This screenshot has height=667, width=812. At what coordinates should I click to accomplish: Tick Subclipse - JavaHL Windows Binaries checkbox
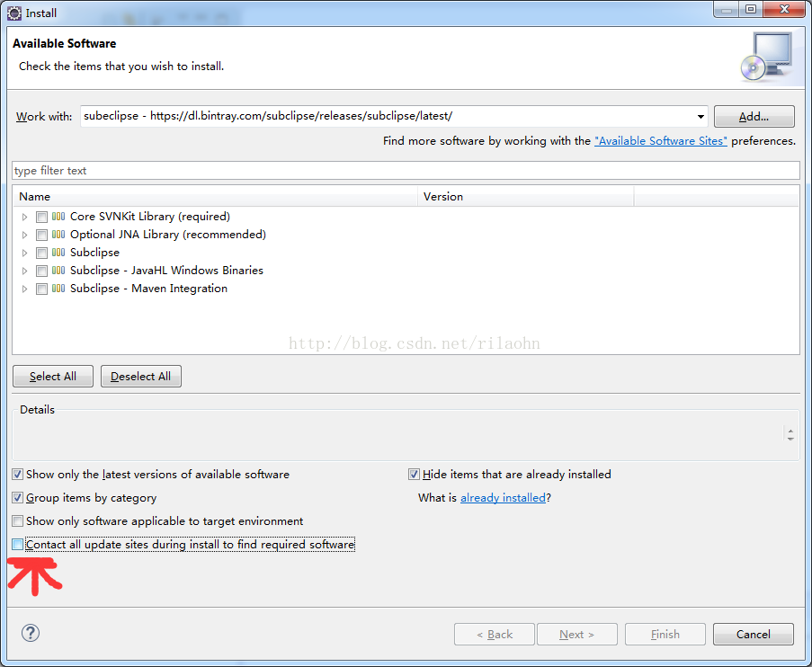pos(42,271)
